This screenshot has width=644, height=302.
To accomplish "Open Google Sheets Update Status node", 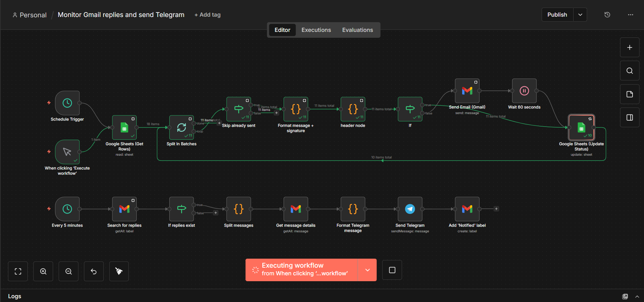I will pyautogui.click(x=582, y=128).
